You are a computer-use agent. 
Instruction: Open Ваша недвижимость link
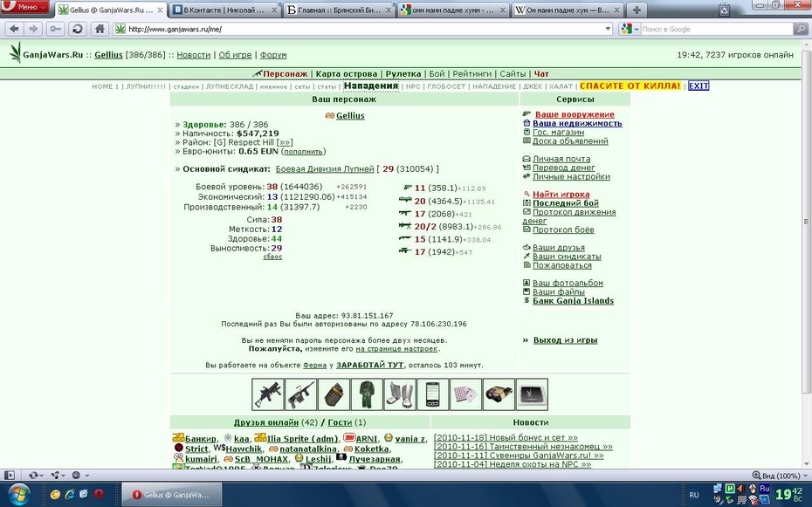577,123
